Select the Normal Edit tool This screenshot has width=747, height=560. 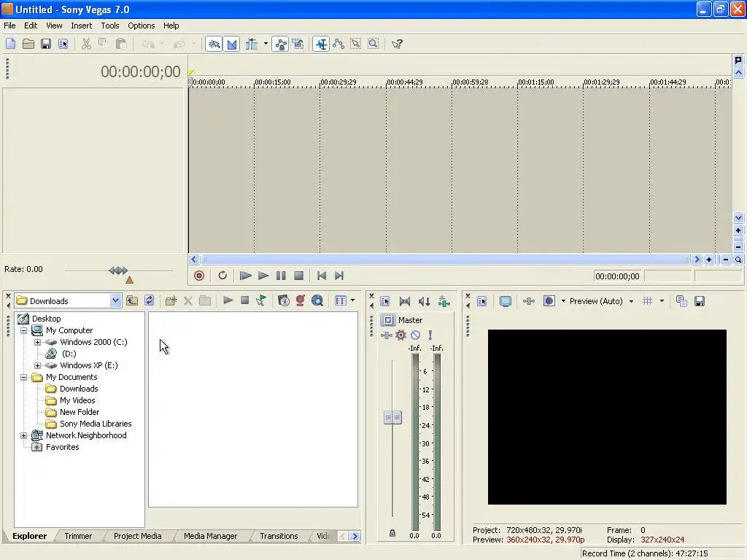(x=321, y=44)
